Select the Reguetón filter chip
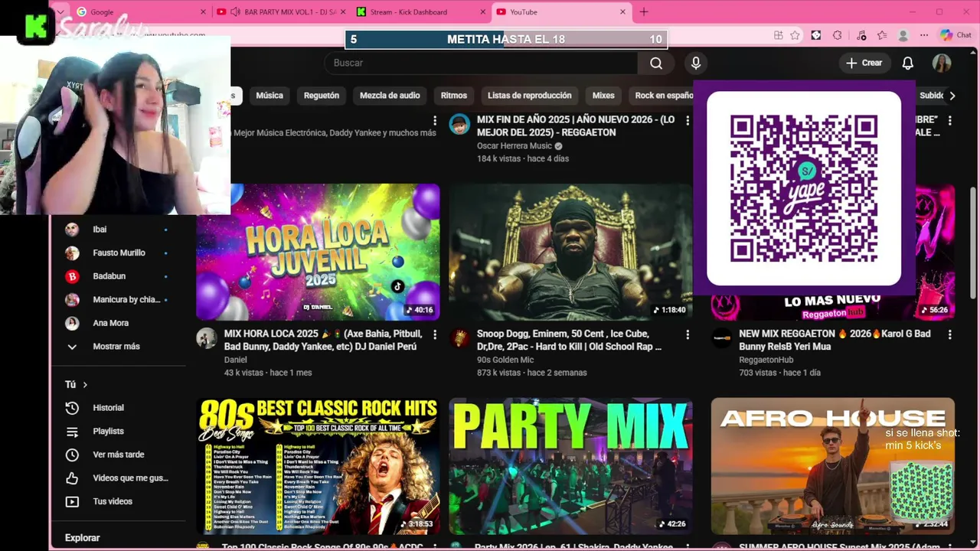 pos(322,96)
